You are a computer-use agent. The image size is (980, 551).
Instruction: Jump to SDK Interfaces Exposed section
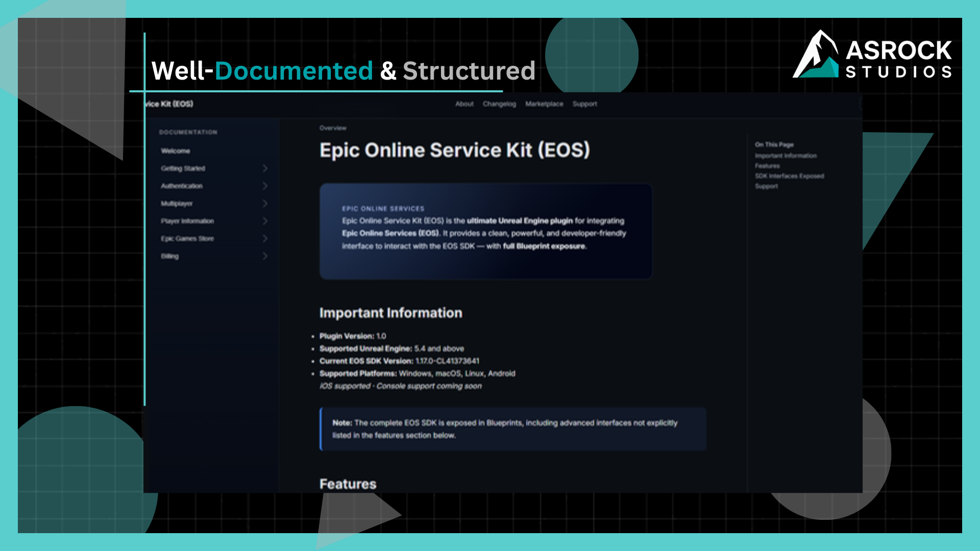[789, 177]
